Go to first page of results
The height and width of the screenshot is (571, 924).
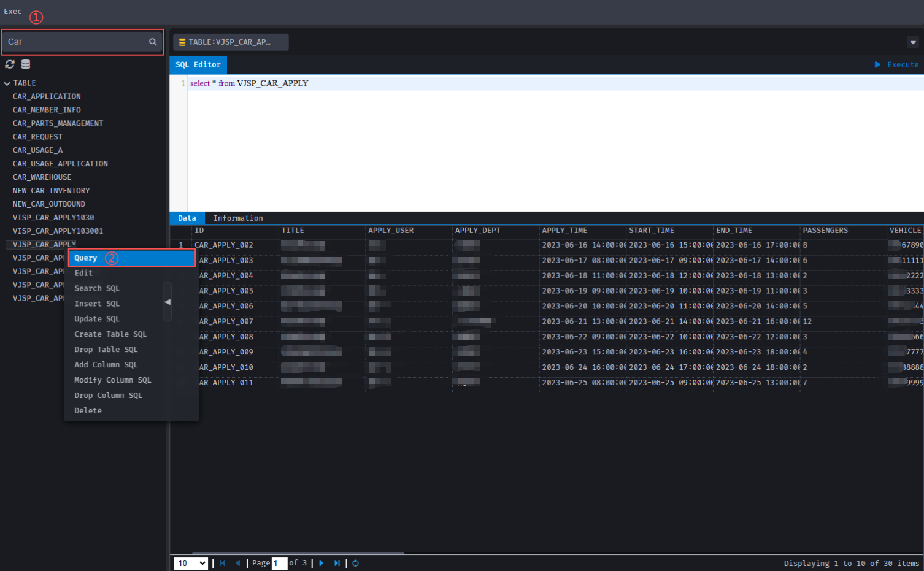(222, 563)
